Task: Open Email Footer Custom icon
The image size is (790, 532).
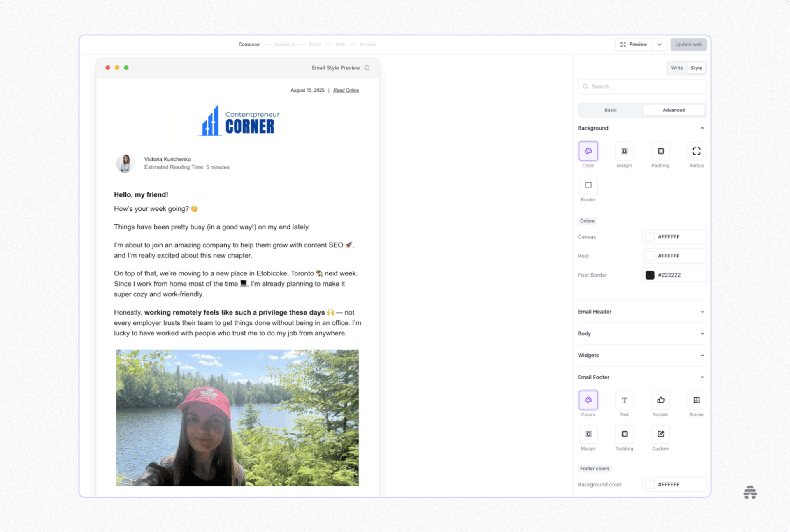Action: 660,435
